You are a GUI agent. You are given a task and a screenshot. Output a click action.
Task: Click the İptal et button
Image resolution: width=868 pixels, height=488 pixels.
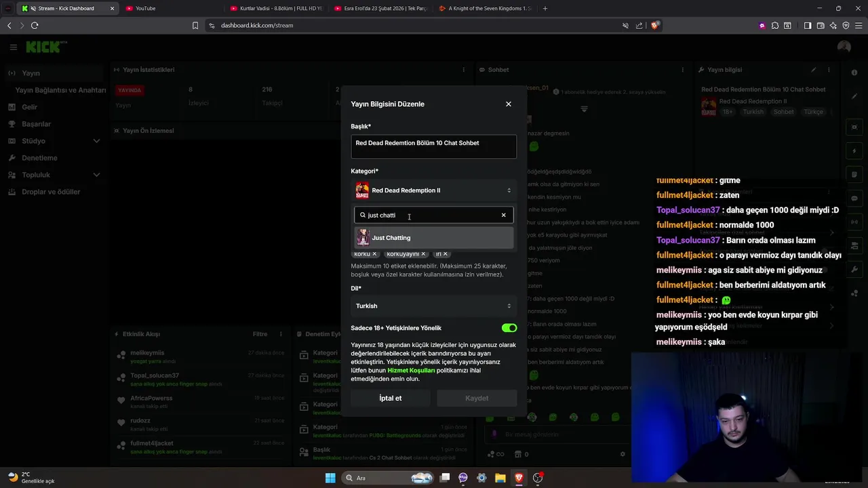tap(391, 398)
